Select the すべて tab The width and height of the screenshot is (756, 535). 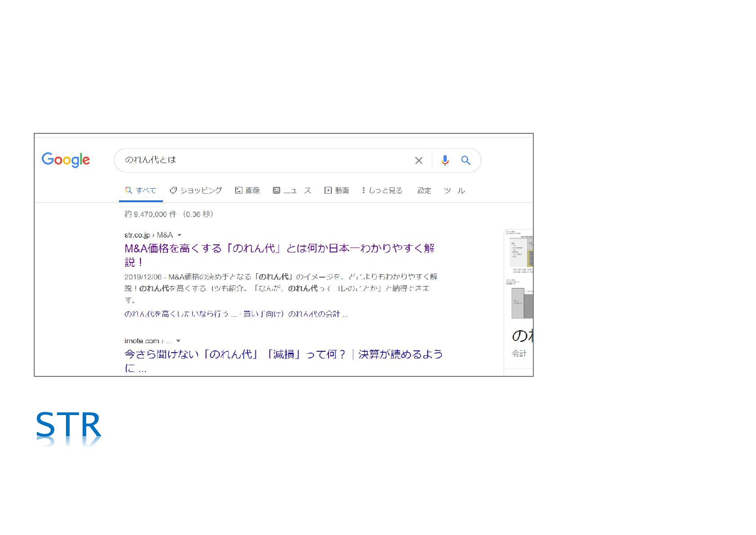pos(141,190)
